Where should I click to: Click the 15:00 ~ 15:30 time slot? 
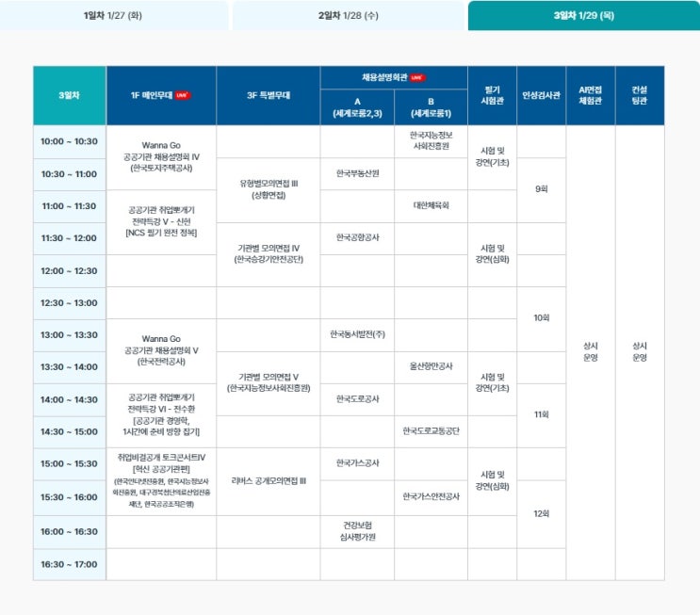[x=69, y=464]
